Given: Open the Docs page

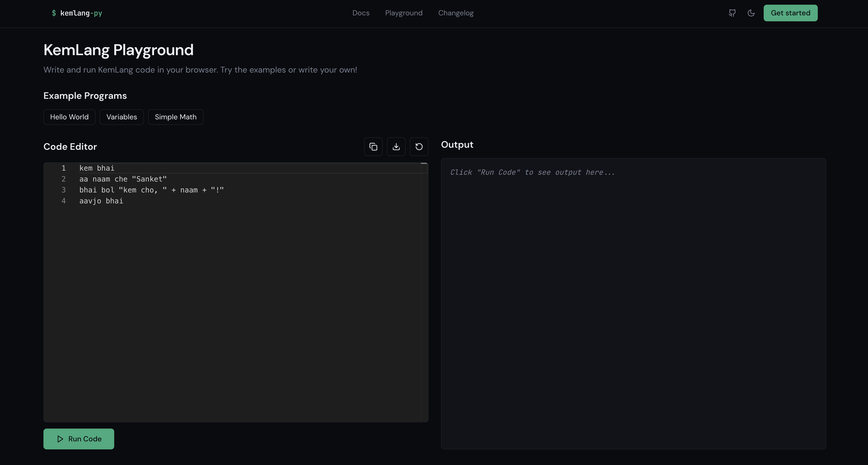Looking at the screenshot, I should (x=361, y=13).
